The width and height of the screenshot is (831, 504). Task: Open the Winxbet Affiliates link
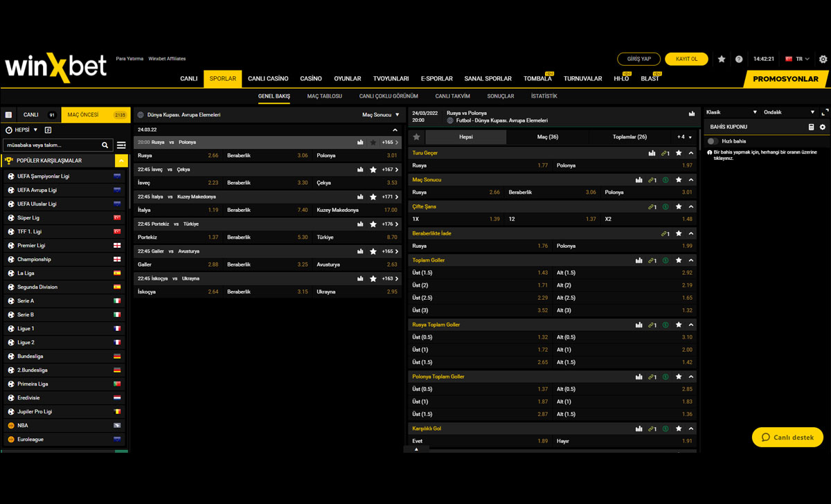tap(167, 59)
